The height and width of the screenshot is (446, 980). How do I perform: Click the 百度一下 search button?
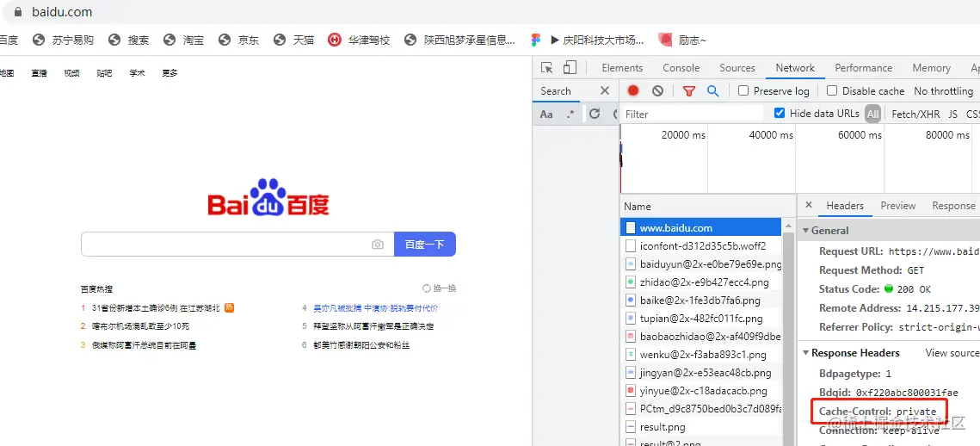tap(424, 245)
